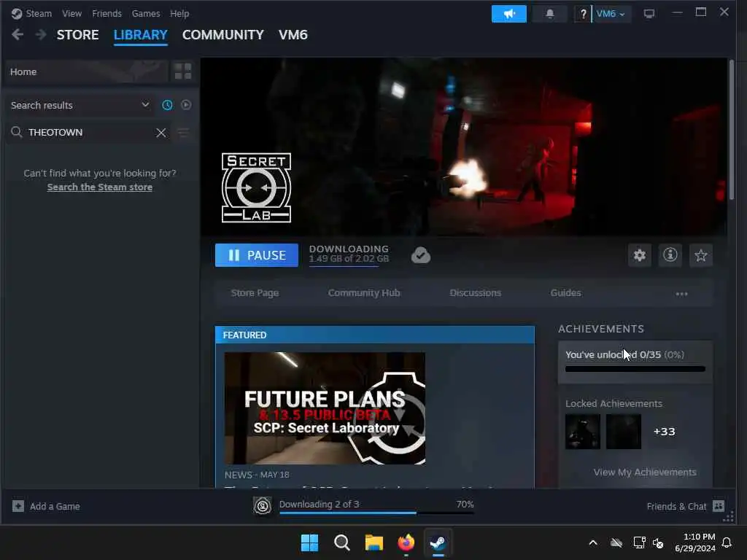The image size is (747, 560).
Task: Open the Discussions link
Action: (476, 293)
